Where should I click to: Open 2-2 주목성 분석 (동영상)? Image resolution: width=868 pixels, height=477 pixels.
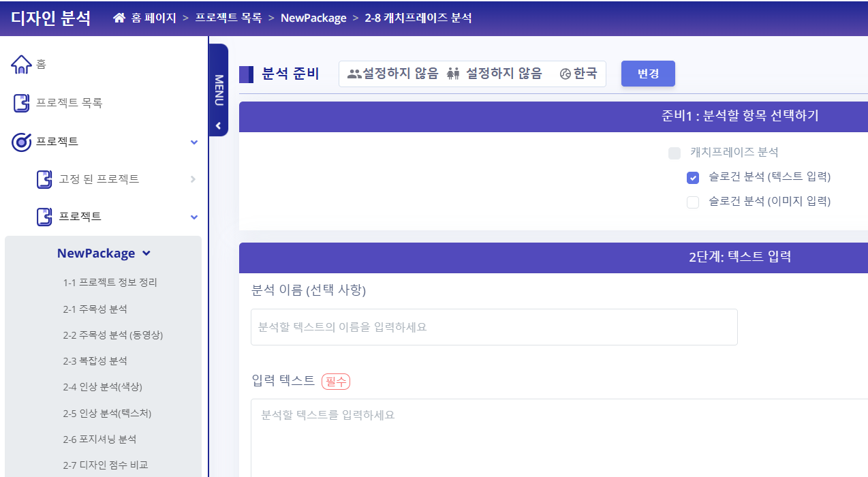[113, 335]
